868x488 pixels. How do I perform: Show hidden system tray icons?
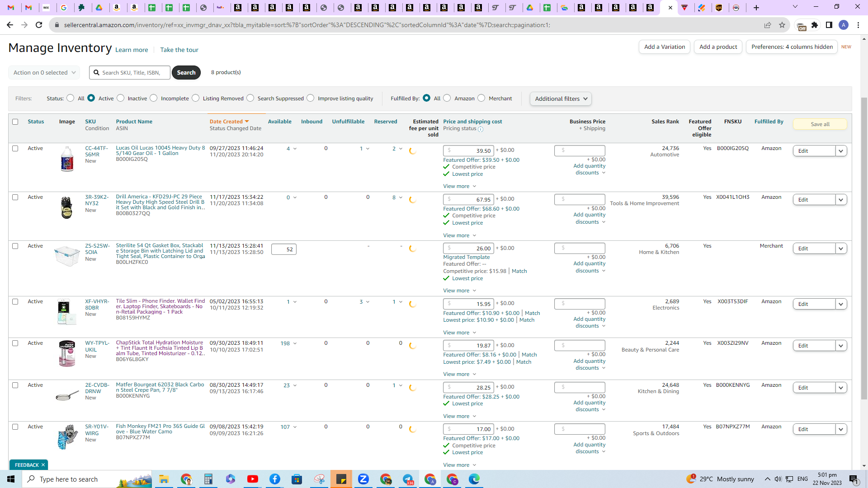pos(767,479)
